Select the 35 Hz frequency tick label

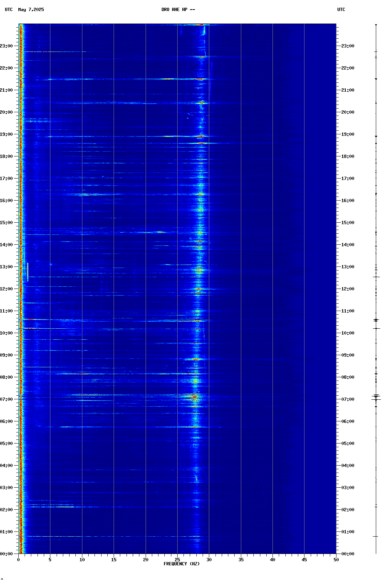tap(241, 560)
